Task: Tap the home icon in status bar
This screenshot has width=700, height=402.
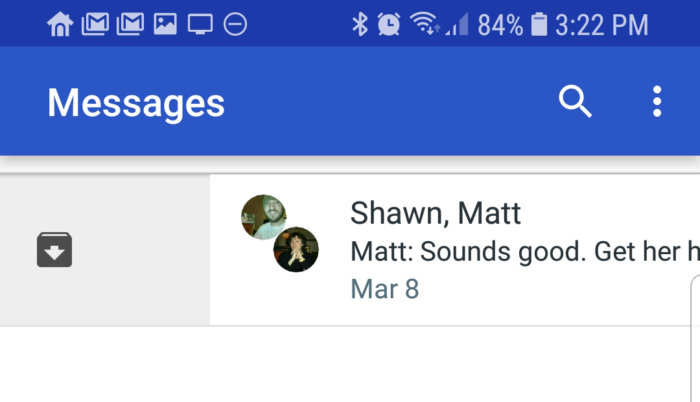Action: [60, 24]
